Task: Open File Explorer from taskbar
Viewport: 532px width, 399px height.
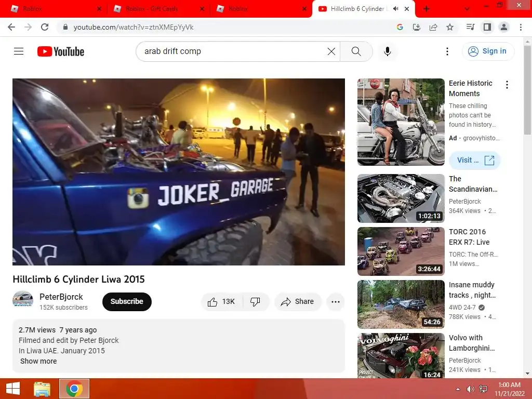Action: coord(42,389)
